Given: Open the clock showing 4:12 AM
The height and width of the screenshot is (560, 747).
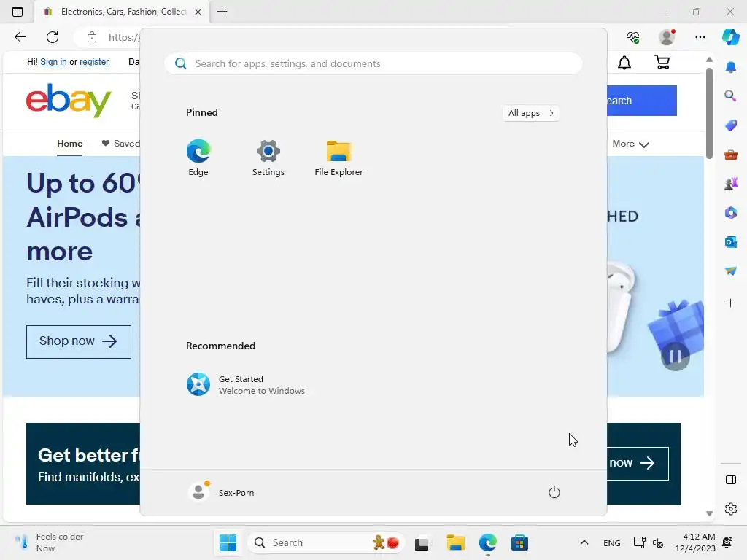Looking at the screenshot, I should pyautogui.click(x=695, y=542).
